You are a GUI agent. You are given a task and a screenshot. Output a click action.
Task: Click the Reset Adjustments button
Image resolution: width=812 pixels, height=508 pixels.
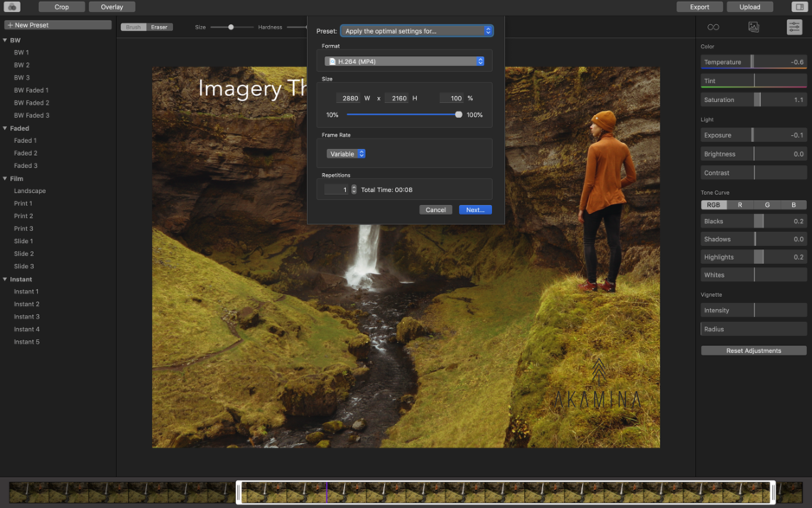tap(753, 350)
